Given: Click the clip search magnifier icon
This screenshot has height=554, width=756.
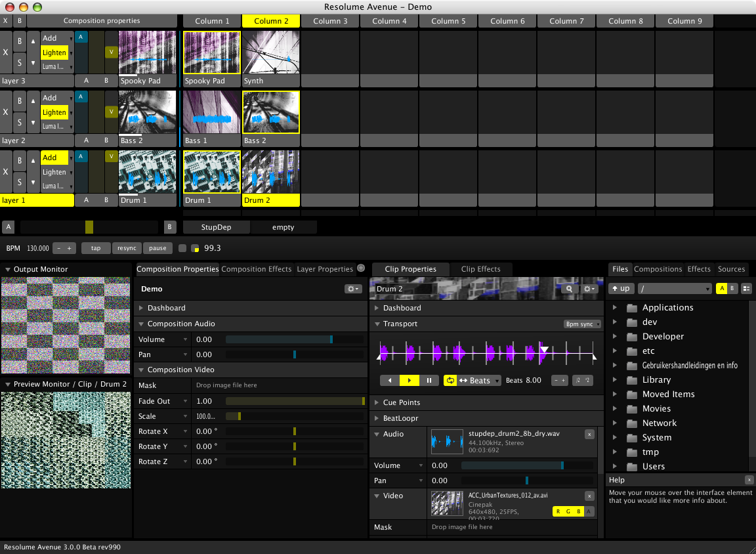Looking at the screenshot, I should click(x=569, y=289).
